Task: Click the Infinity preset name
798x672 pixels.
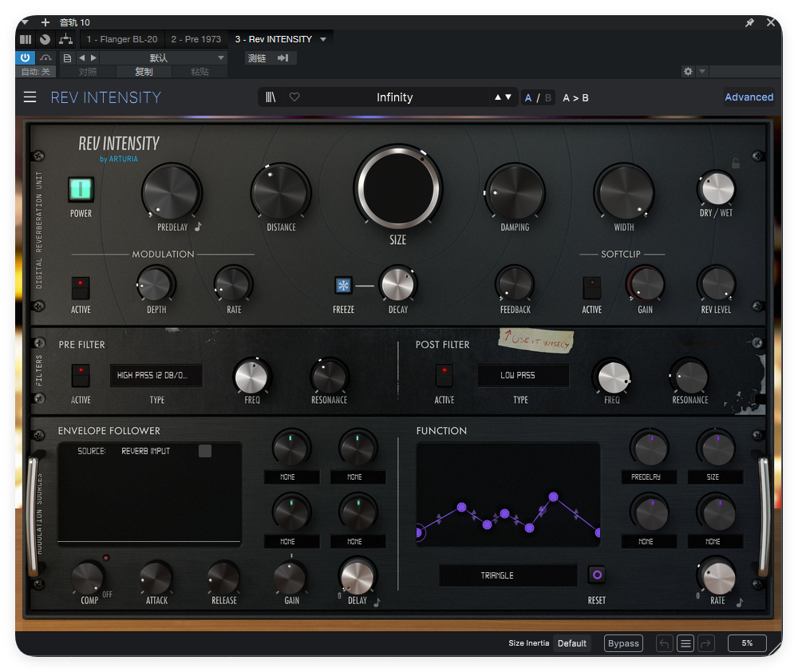Action: [394, 97]
